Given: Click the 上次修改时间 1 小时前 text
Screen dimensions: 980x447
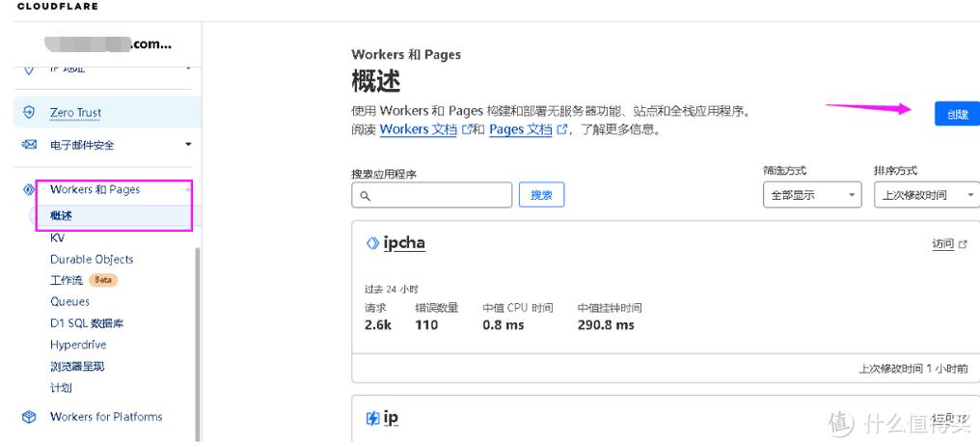Looking at the screenshot, I should click(913, 369).
